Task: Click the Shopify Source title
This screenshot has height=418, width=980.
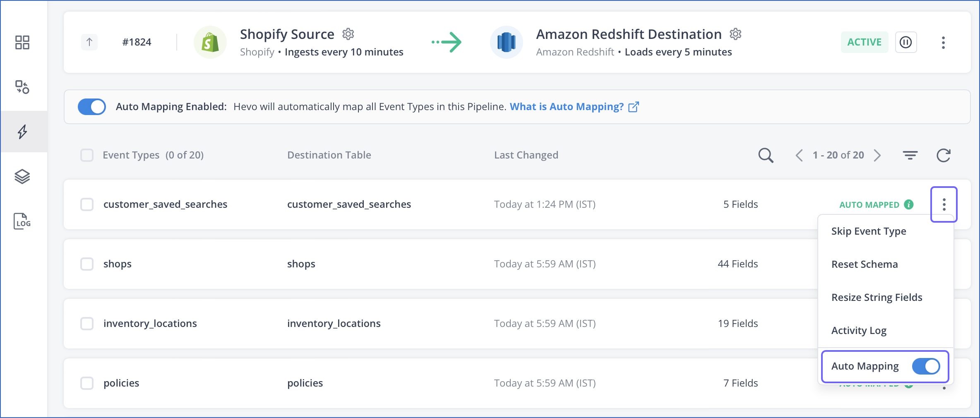Action: click(x=287, y=34)
